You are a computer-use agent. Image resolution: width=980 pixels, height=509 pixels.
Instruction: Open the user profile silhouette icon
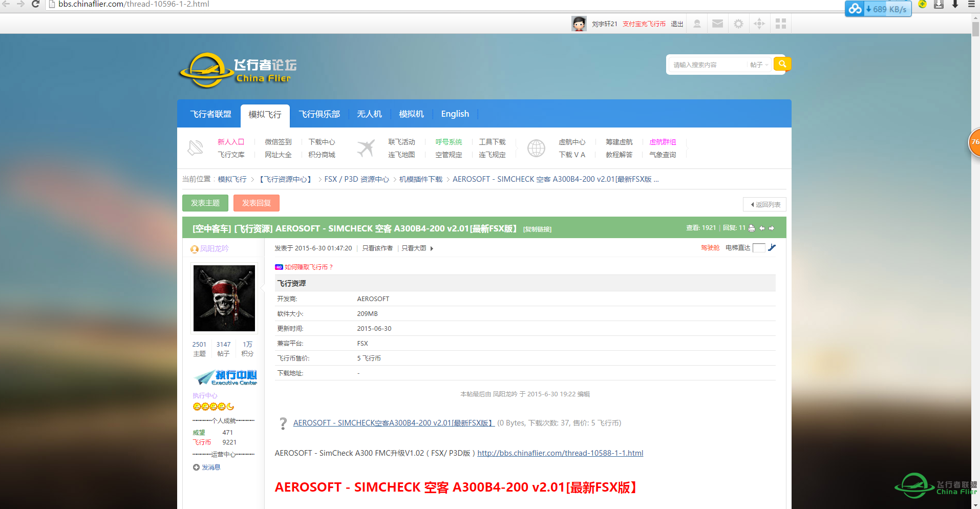(697, 24)
